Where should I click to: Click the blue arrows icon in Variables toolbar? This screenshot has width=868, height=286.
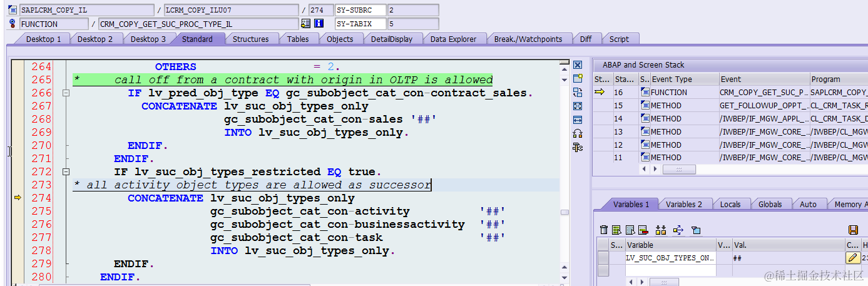678,230
